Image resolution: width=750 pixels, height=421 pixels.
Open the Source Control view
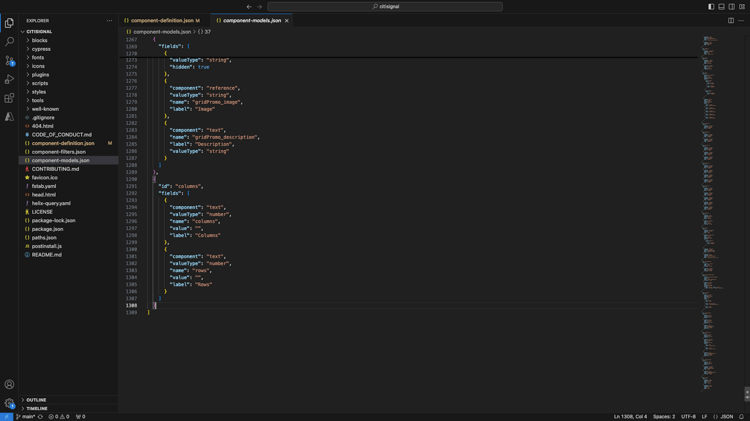(x=9, y=61)
